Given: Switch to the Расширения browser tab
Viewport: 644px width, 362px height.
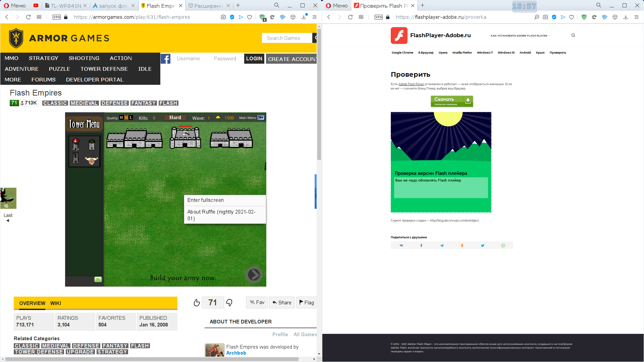Looking at the screenshot, I should (209, 5).
